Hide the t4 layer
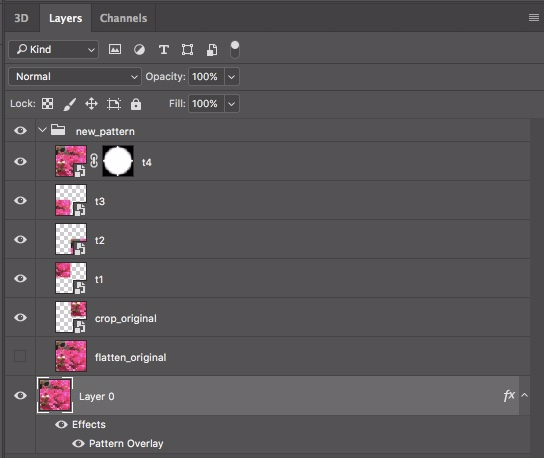This screenshot has width=544, height=458. 20,161
